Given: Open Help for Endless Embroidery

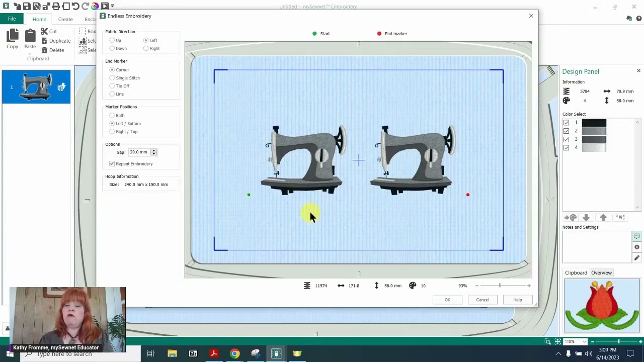Looking at the screenshot, I should coord(517,300).
